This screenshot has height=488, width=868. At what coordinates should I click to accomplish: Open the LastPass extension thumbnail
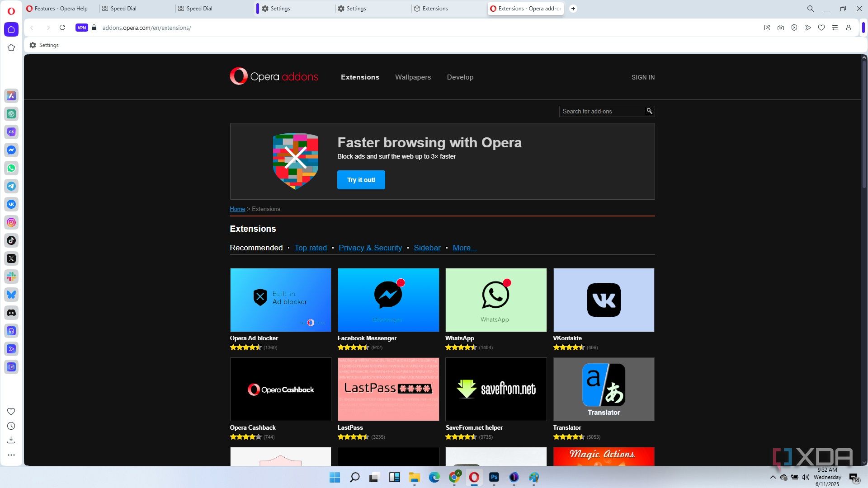click(388, 389)
